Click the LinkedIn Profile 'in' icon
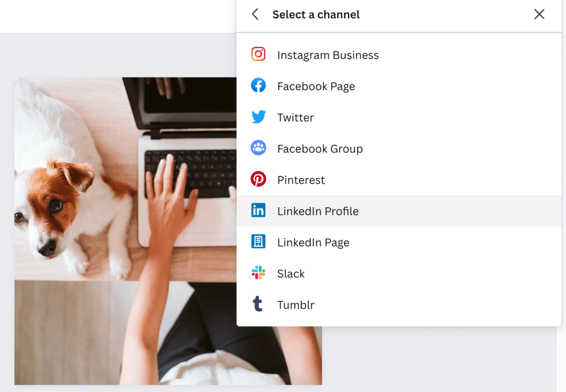This screenshot has width=566, height=392. (x=258, y=211)
